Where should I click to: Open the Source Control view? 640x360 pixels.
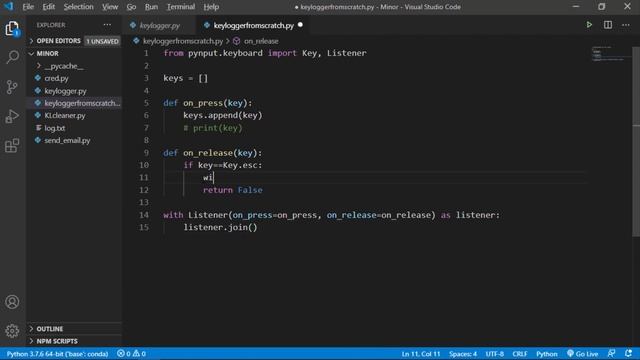tap(12, 87)
